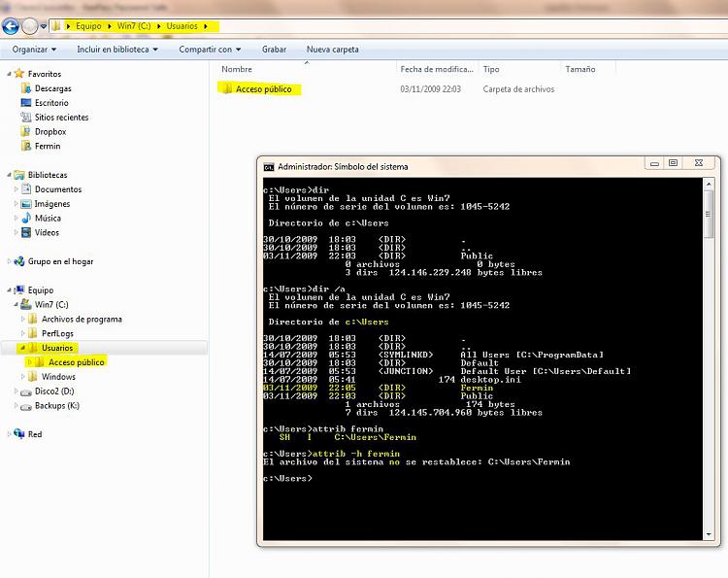
Task: Sort by the Tamaño column header
Action: (x=580, y=69)
